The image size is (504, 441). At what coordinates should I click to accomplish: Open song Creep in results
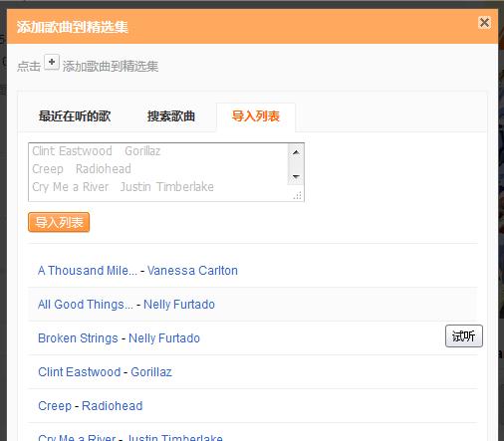pos(55,406)
